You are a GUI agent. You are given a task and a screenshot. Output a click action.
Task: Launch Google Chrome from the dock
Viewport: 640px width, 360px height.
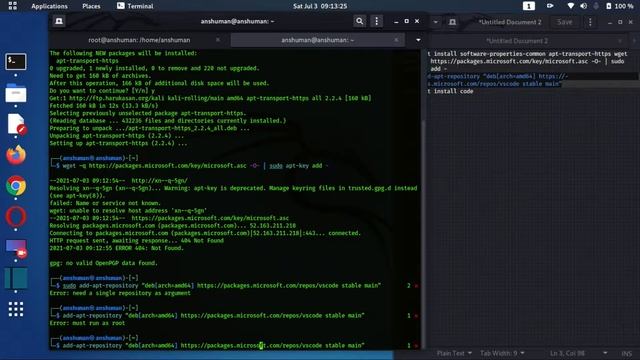tap(16, 186)
